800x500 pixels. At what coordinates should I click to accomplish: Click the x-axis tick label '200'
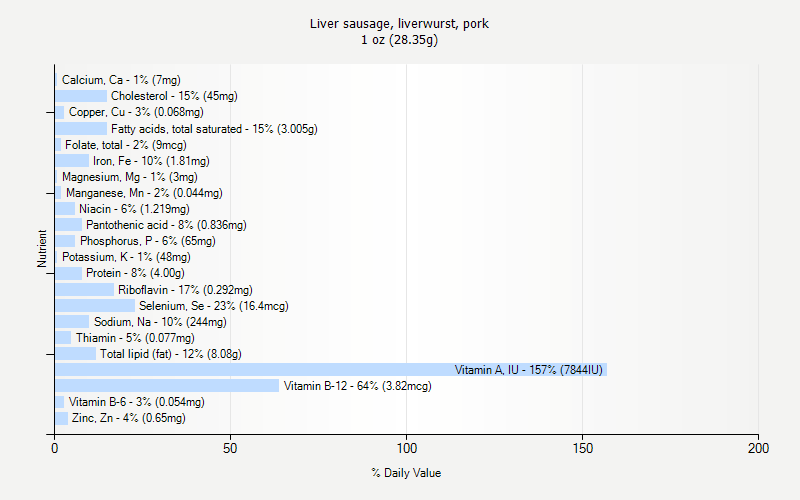(758, 448)
